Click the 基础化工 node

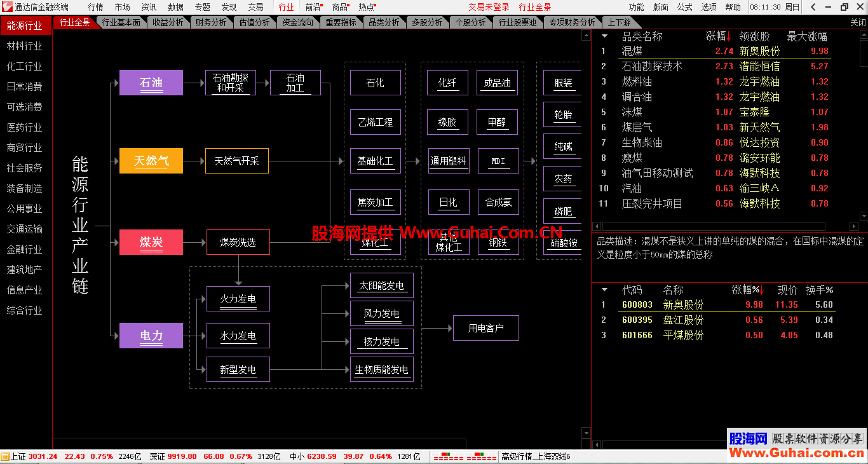(376, 161)
